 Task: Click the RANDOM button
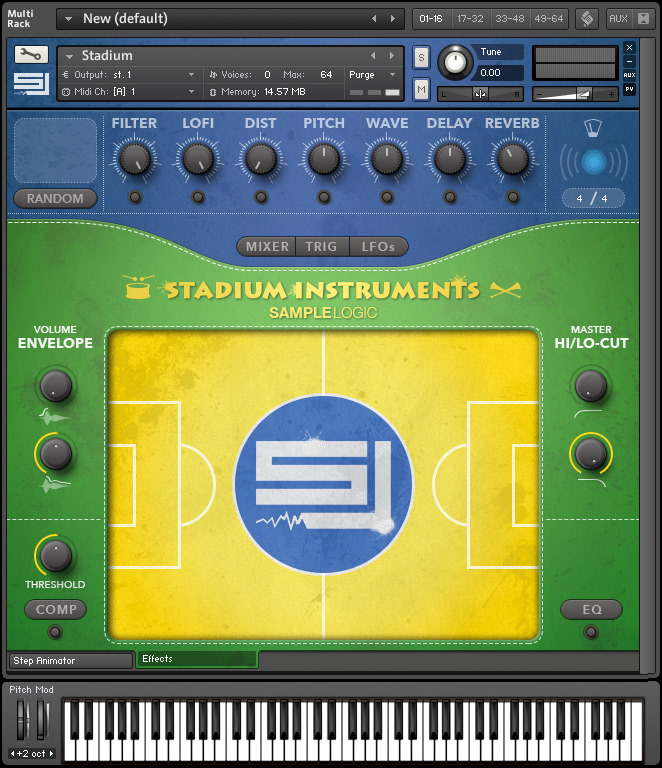(55, 198)
